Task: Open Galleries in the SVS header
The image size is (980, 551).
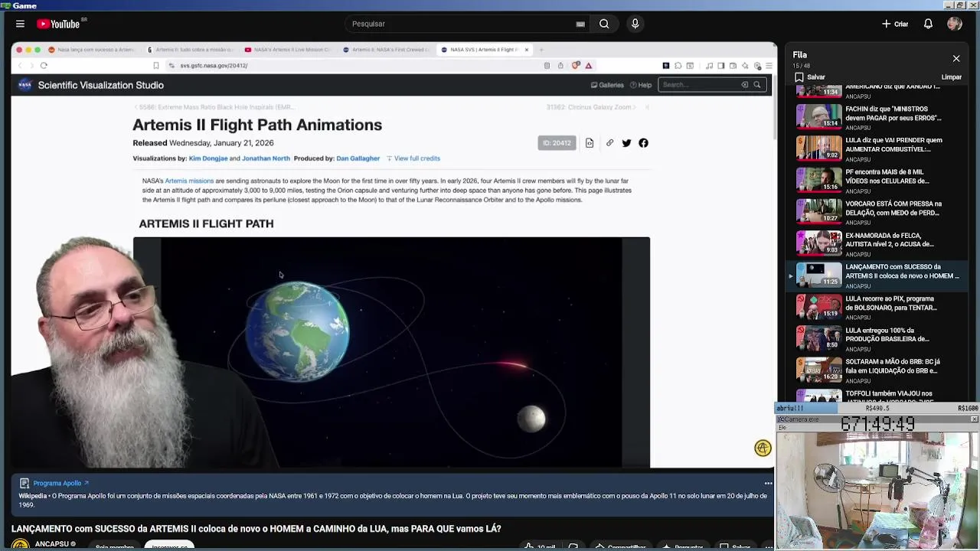Action: (x=607, y=85)
